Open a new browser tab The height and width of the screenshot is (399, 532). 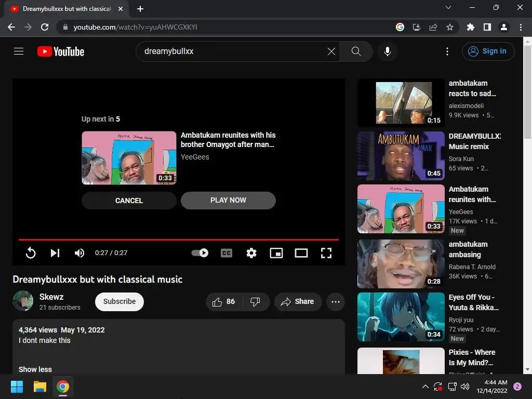coord(140,9)
